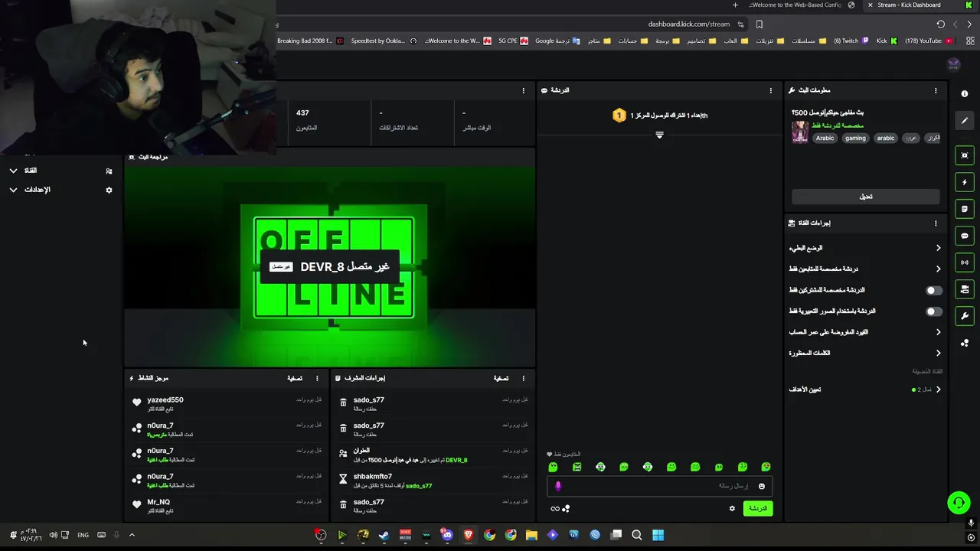Open the emoji picker in the message box
The image size is (980, 551).
tap(762, 486)
